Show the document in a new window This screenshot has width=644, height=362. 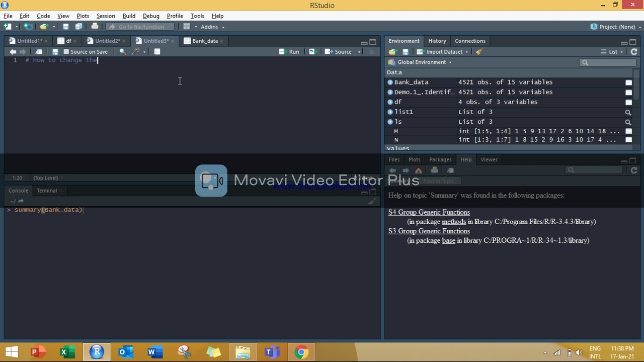tap(39, 52)
